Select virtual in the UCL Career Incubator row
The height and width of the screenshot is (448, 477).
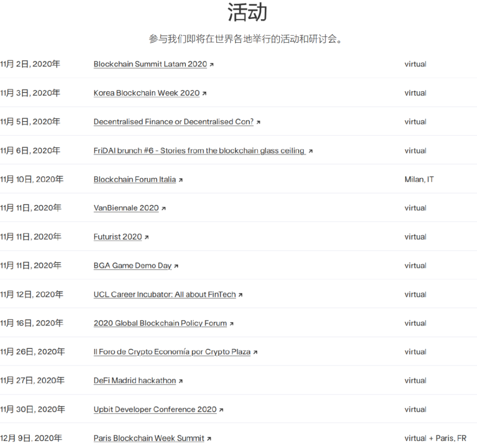(x=415, y=294)
